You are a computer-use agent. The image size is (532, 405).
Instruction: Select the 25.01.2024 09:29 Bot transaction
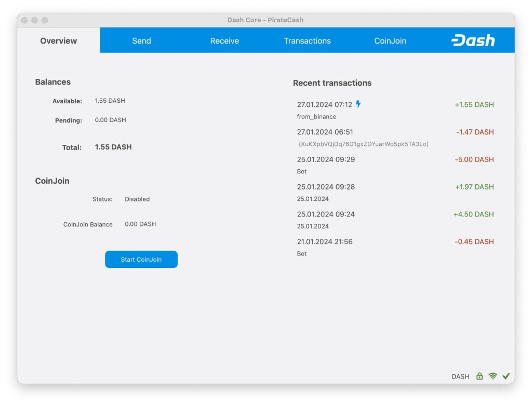395,165
